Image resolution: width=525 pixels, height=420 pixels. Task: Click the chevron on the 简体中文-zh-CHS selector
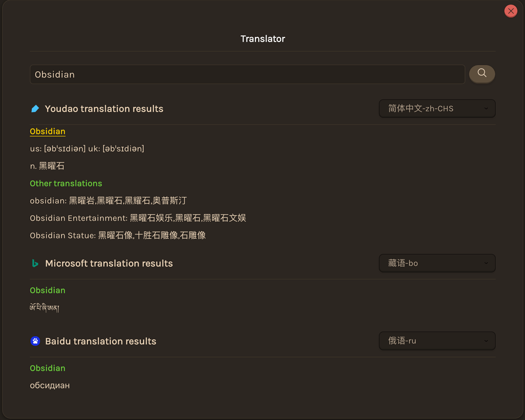pos(486,109)
